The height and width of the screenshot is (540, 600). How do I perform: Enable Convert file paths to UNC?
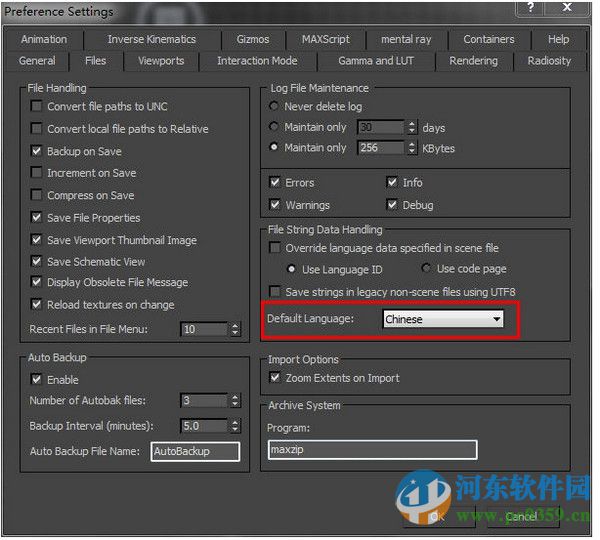36,106
